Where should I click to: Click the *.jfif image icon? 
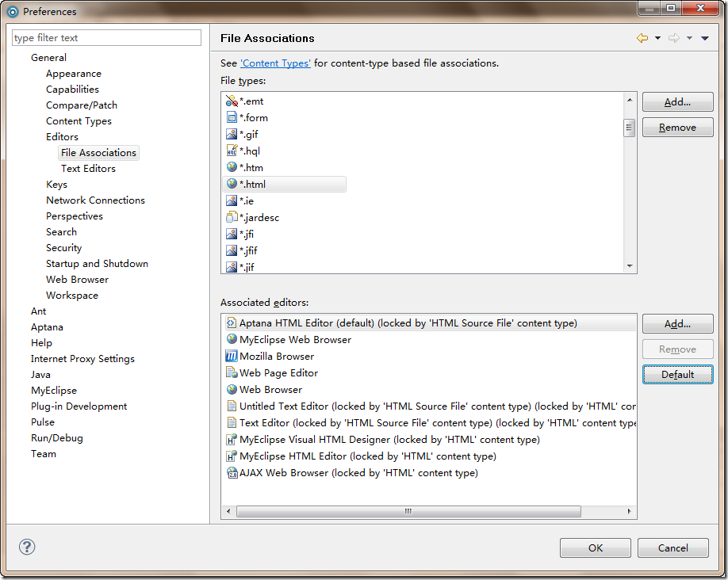(x=232, y=250)
